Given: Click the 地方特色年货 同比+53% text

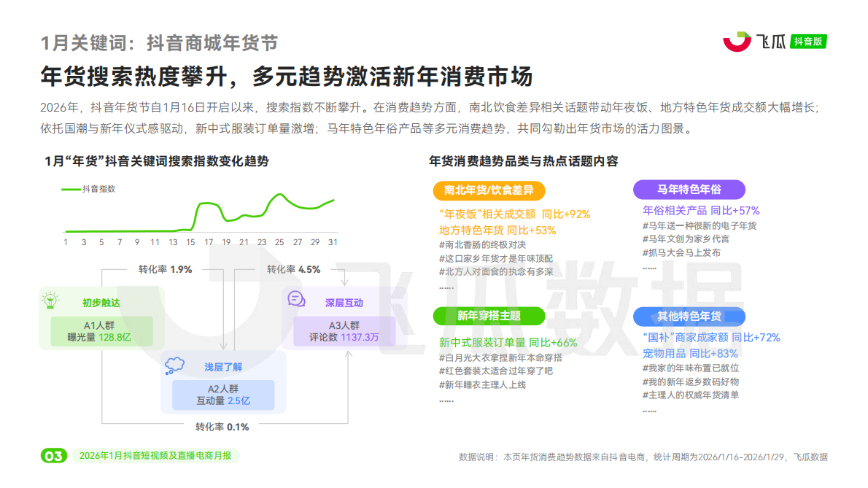Looking at the screenshot, I should 497,231.
